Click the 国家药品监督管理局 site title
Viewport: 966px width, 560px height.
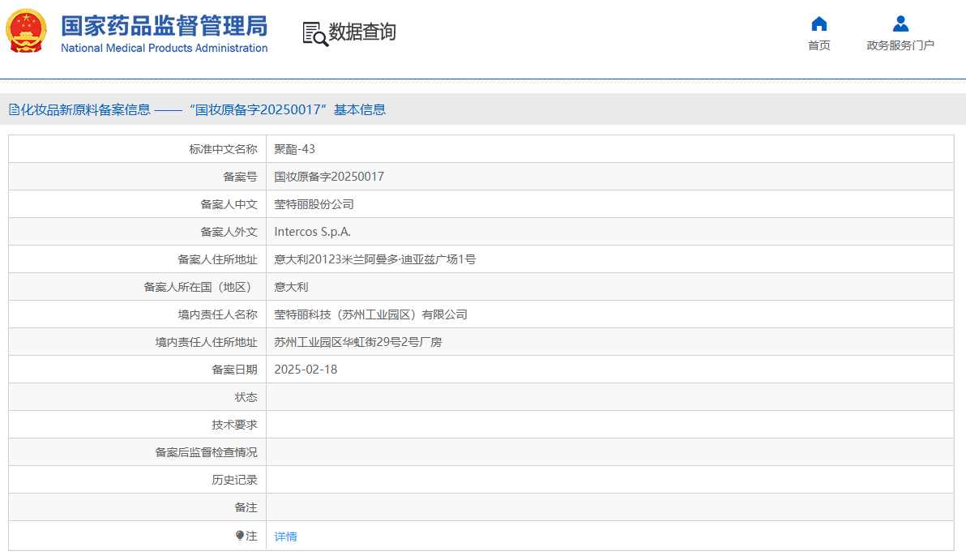(x=164, y=25)
